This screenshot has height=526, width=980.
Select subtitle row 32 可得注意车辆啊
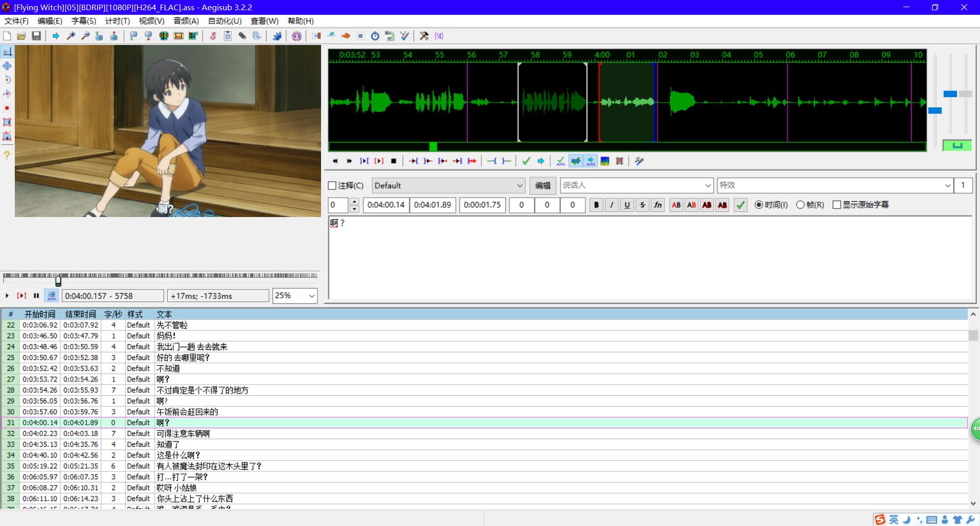pos(484,434)
